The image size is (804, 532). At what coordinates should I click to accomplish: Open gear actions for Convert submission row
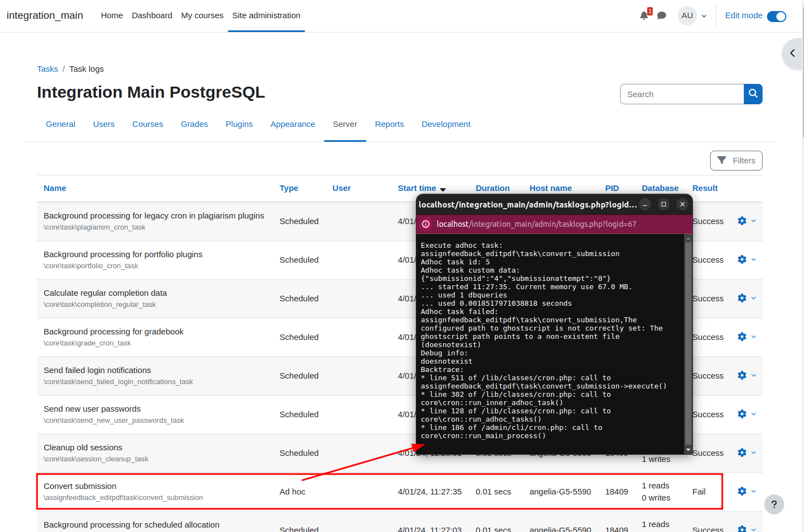click(742, 491)
